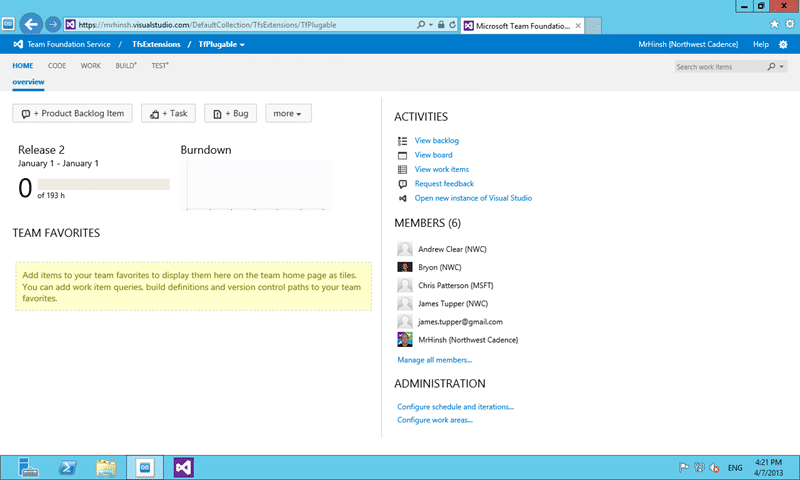The width and height of the screenshot is (800, 480).
Task: Click the address bar search magnifier icon
Action: 420,24
